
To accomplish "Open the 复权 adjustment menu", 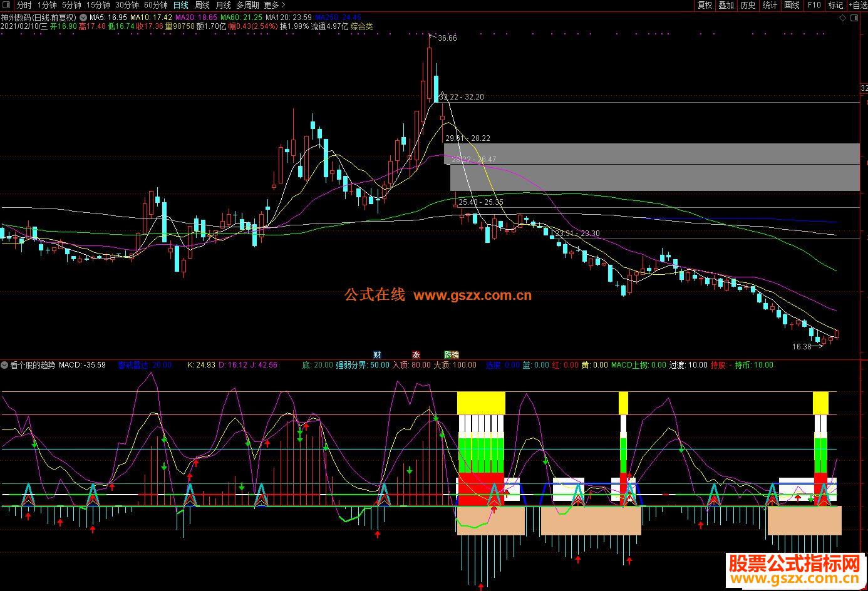I will [x=705, y=5].
